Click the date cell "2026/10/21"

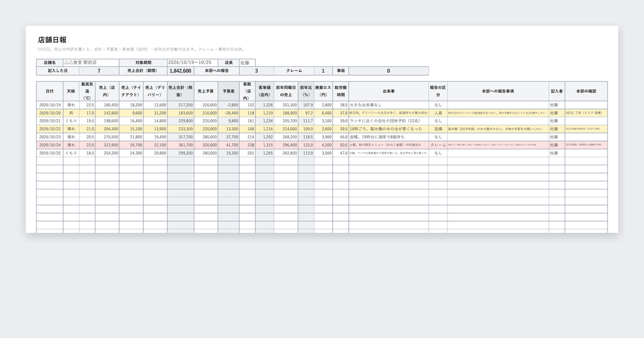[x=50, y=121]
